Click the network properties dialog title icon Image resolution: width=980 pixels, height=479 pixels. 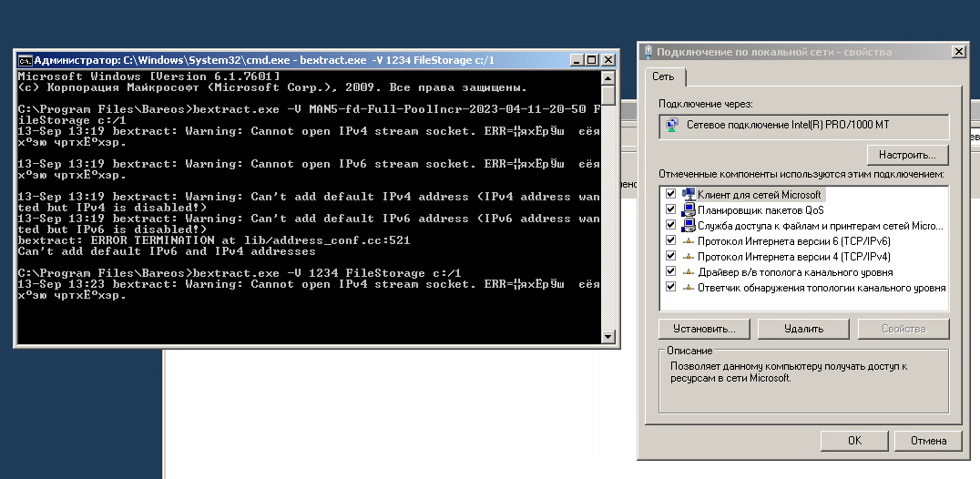pyautogui.click(x=648, y=52)
